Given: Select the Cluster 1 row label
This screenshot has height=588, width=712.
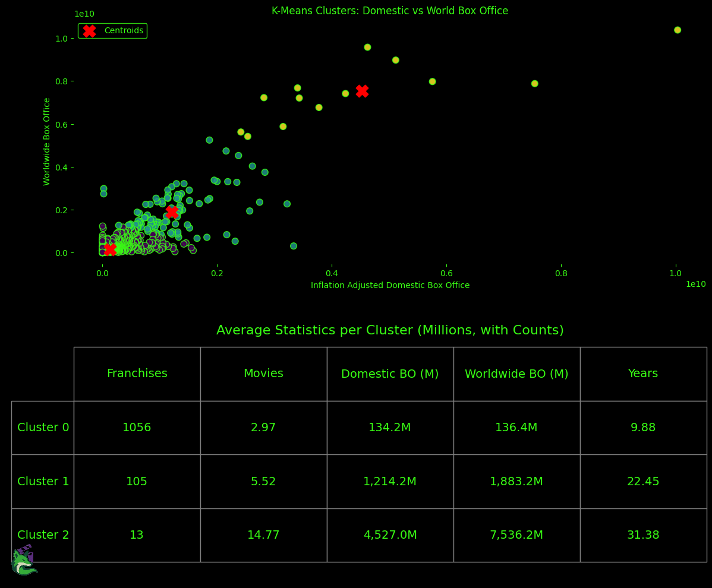Looking at the screenshot, I should 43,481.
